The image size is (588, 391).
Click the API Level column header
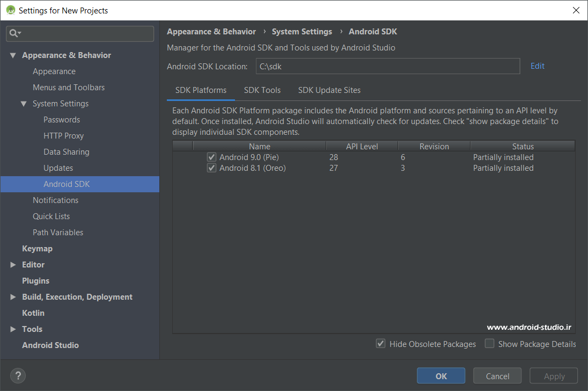coord(362,146)
